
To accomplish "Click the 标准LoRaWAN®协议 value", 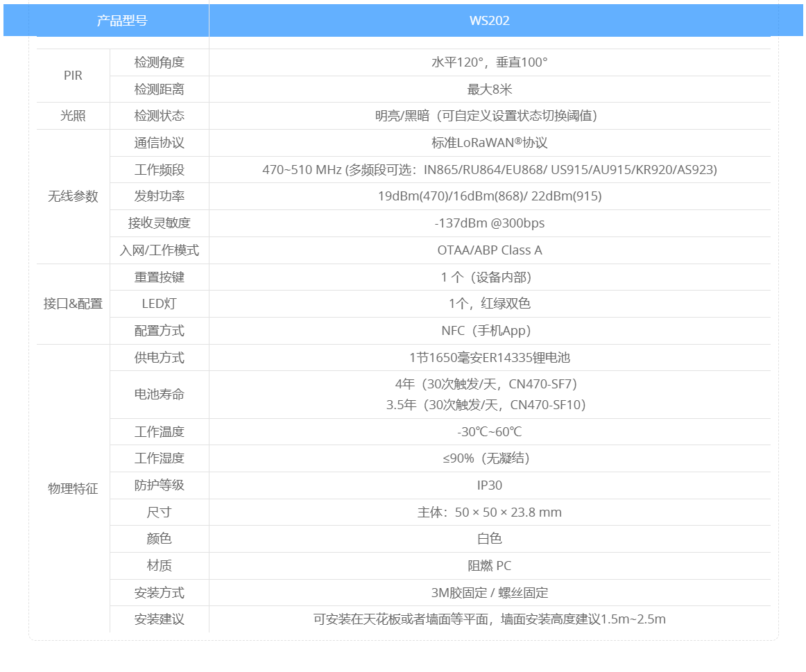I will 489,143.
